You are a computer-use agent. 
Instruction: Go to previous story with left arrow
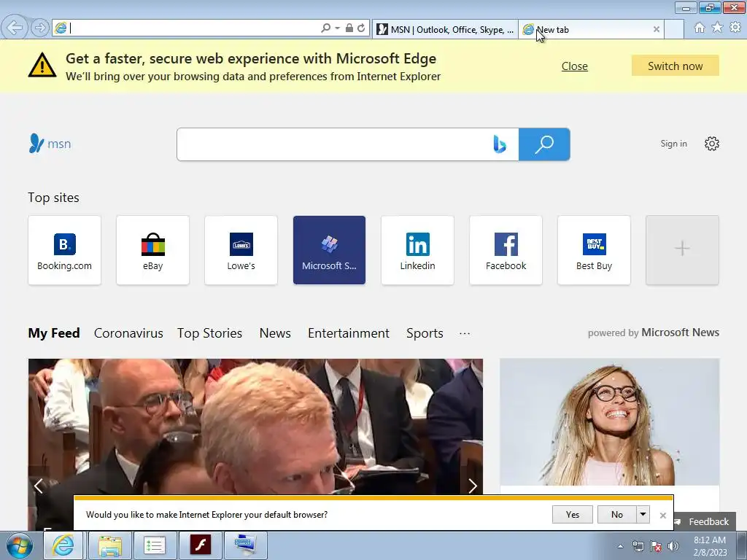[x=39, y=486]
